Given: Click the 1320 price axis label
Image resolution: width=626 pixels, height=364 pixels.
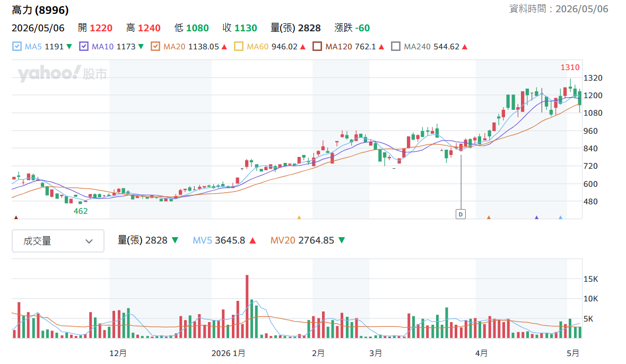Looking at the screenshot, I should (x=593, y=78).
